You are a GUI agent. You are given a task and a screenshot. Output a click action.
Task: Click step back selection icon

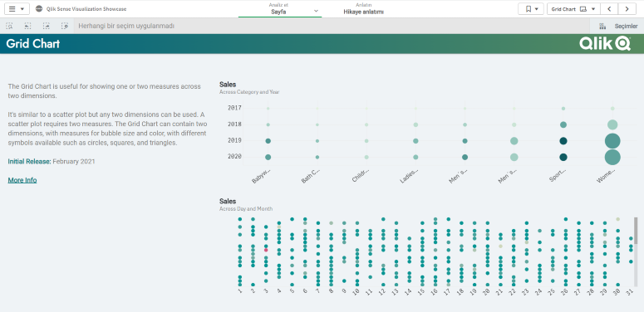tap(27, 26)
